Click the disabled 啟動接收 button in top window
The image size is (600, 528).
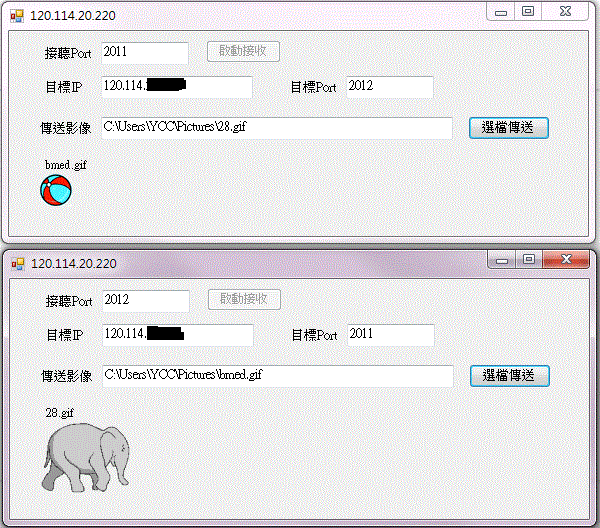click(x=243, y=51)
